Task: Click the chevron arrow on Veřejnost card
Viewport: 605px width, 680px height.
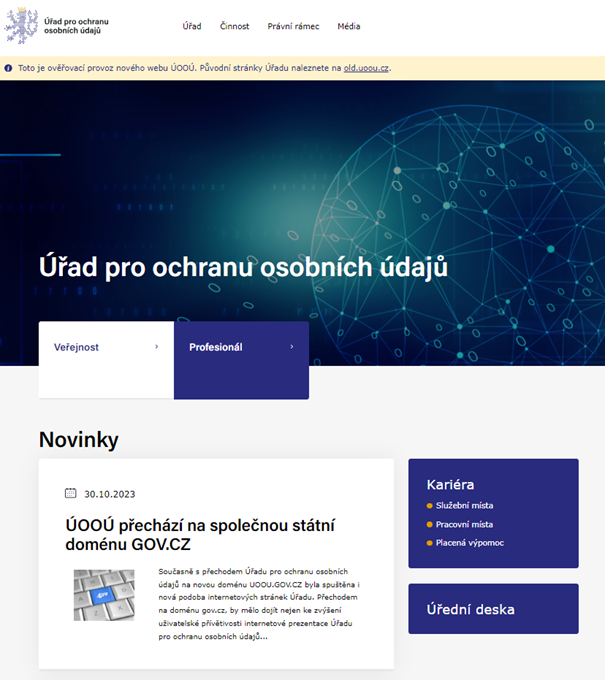Action: click(x=157, y=347)
